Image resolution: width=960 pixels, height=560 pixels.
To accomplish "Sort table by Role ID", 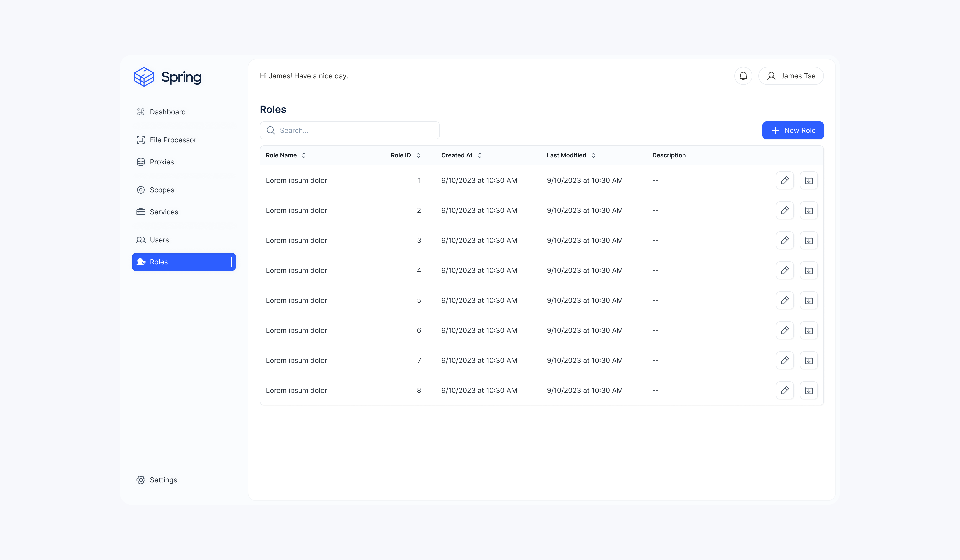I will tap(418, 155).
